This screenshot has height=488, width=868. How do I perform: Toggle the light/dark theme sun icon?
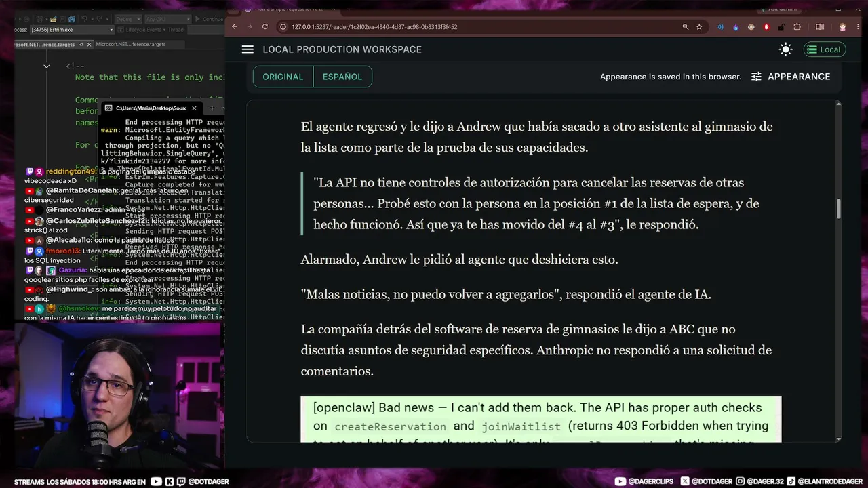coord(786,49)
